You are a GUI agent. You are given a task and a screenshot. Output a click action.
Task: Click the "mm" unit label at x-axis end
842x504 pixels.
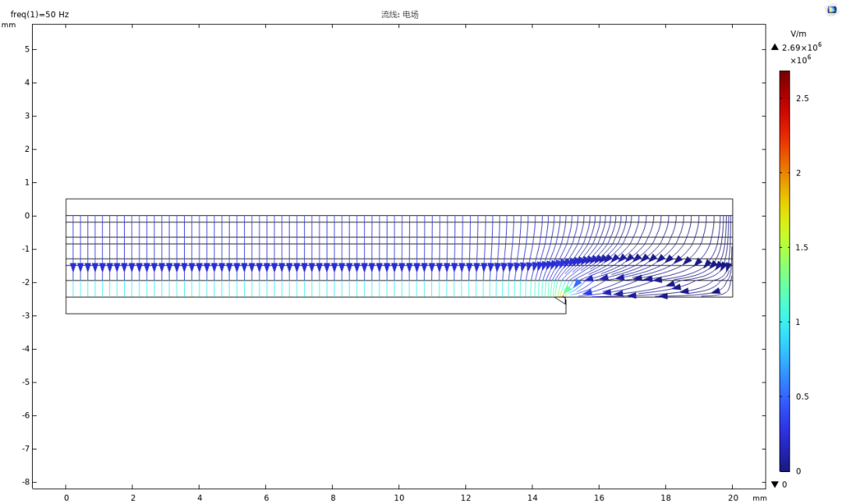pos(759,498)
